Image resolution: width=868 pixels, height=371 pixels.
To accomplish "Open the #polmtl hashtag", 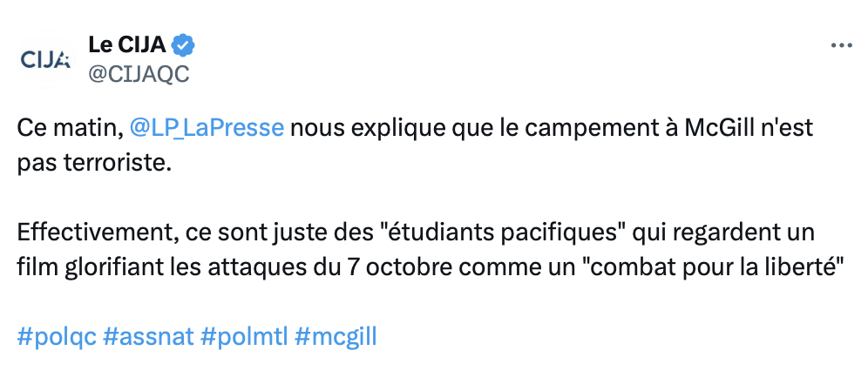I will [x=244, y=336].
